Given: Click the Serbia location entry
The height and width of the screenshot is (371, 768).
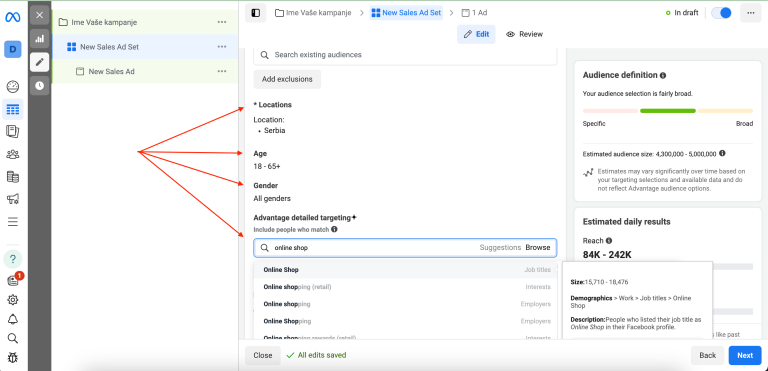Looking at the screenshot, I should click(274, 131).
